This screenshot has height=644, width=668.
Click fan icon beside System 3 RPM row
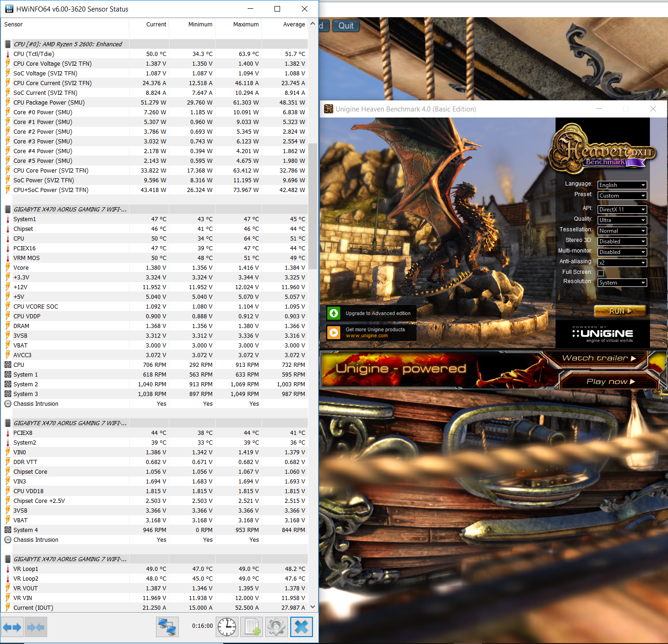click(8, 394)
